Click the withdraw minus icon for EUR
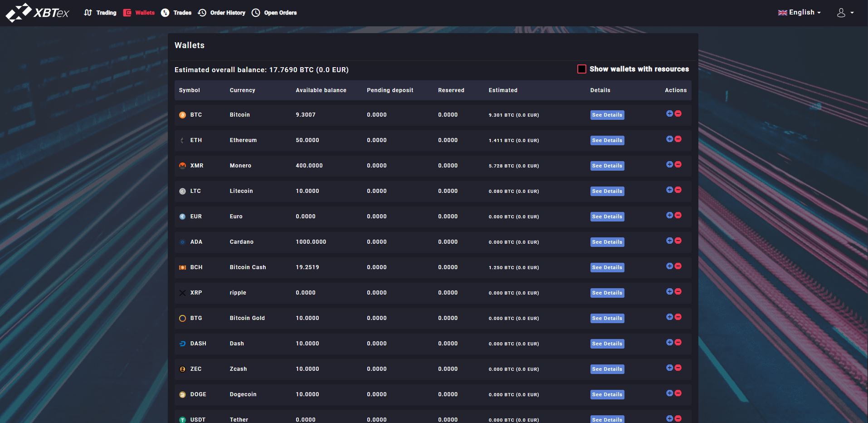 (x=678, y=215)
